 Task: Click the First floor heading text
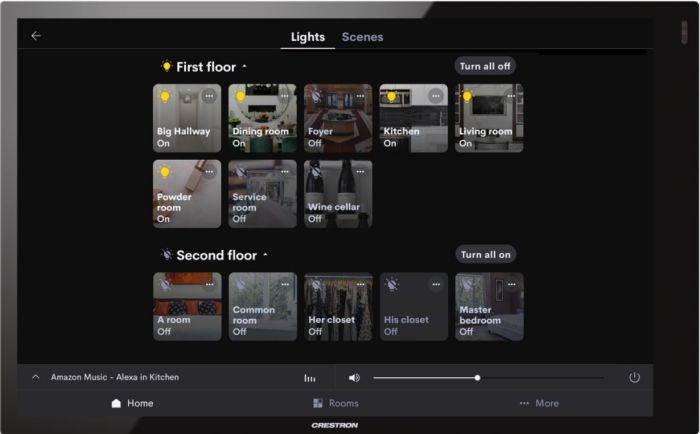(x=206, y=67)
